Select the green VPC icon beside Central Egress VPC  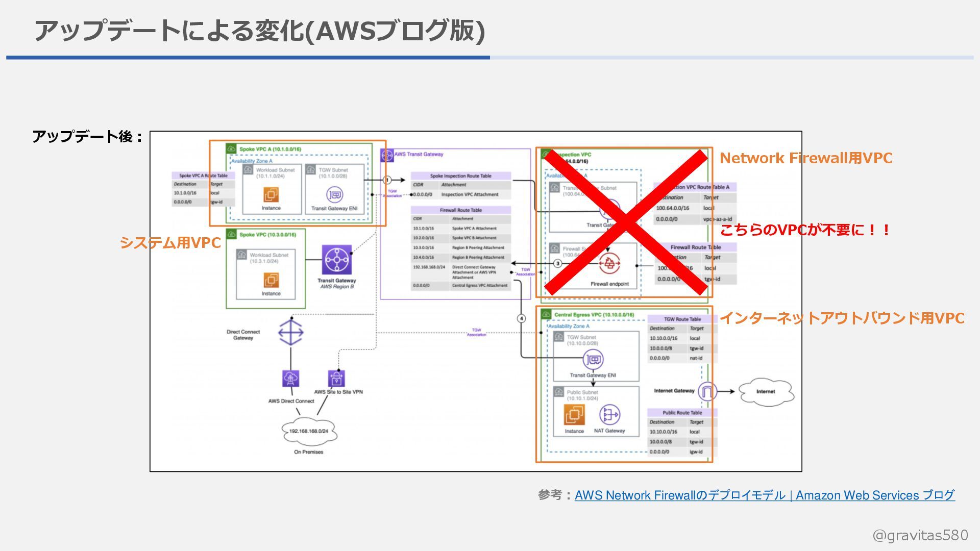point(546,315)
